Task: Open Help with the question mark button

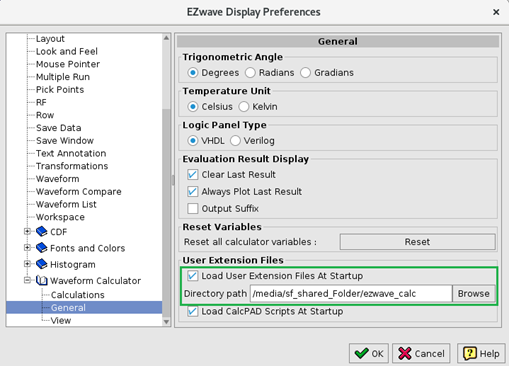Action: pos(481,353)
